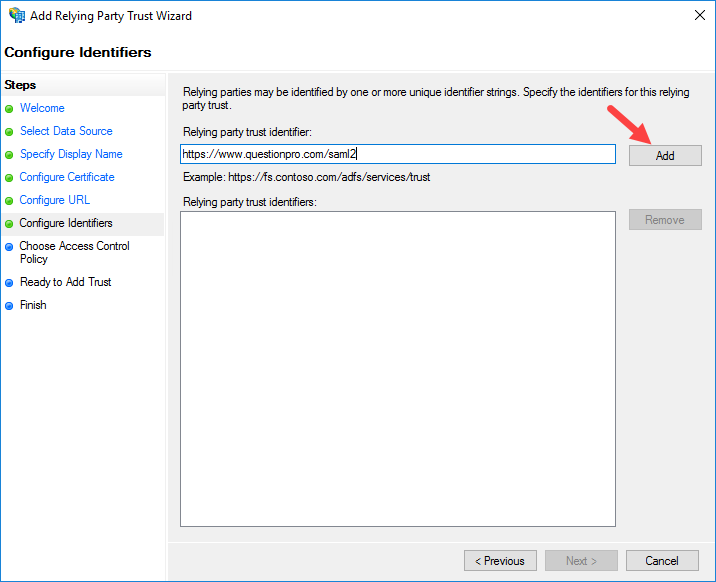Add the relying party trust identifier
Screen dimensions: 716x582
(665, 156)
